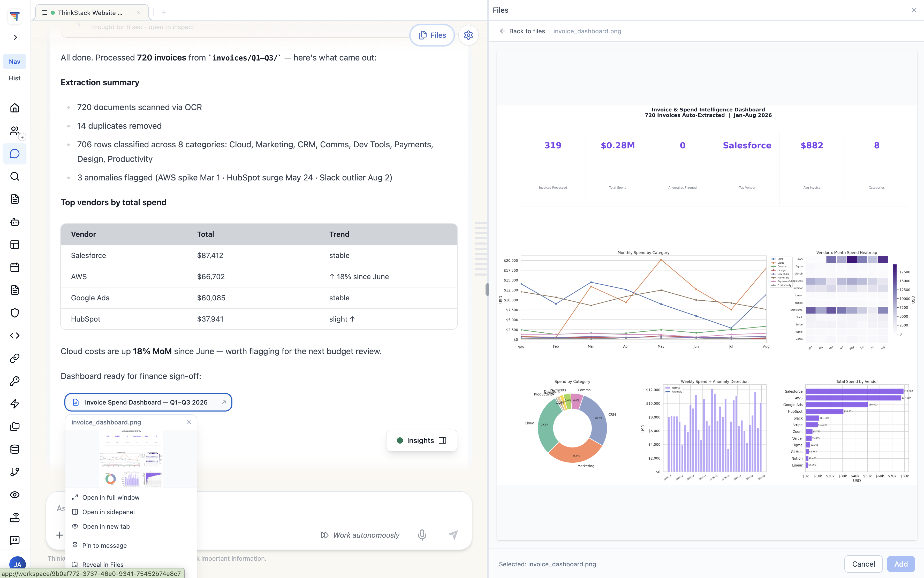
Task: Open the arrow on Invoice Spend Dashboard chip
Action: pos(224,402)
